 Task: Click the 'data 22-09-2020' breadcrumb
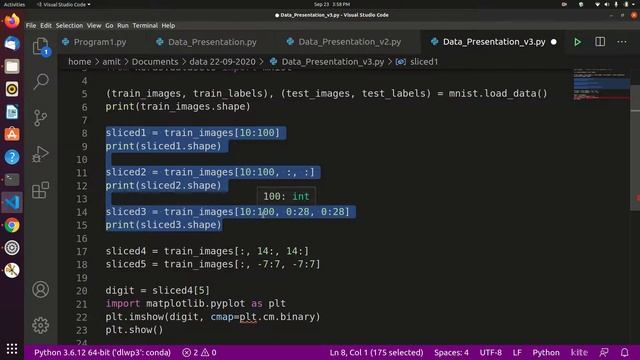[222, 62]
